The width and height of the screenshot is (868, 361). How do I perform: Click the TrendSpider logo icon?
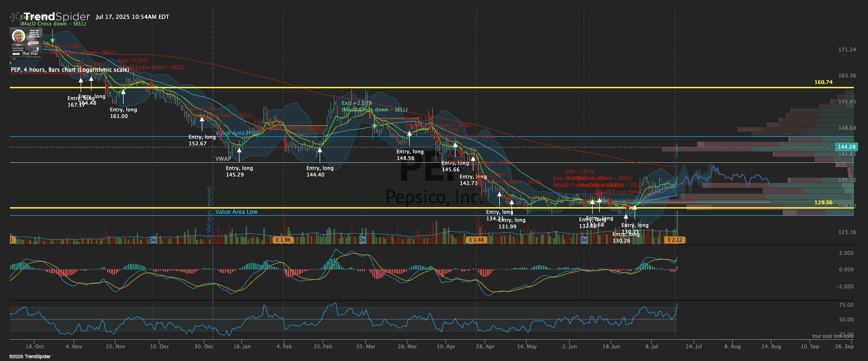pyautogui.click(x=15, y=17)
